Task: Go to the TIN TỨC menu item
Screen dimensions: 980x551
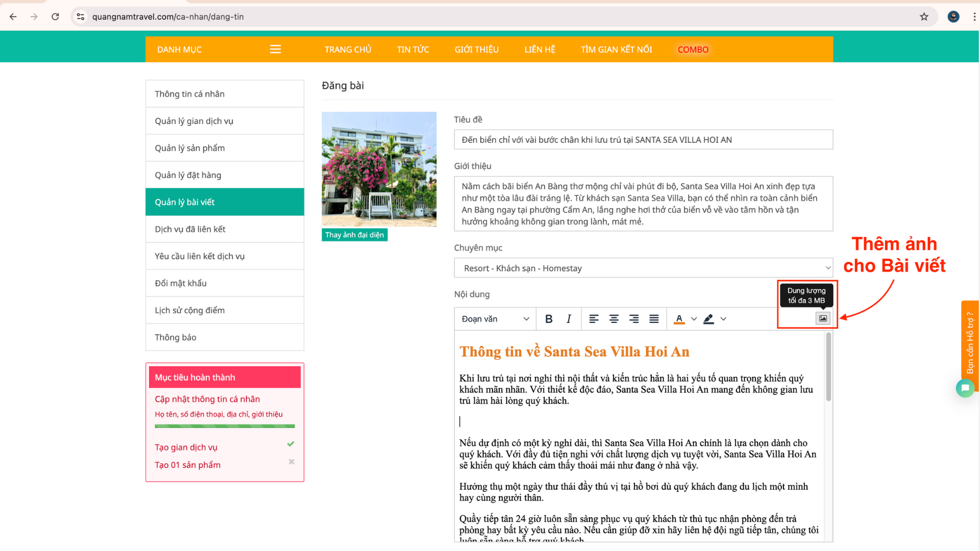Action: tap(412, 49)
